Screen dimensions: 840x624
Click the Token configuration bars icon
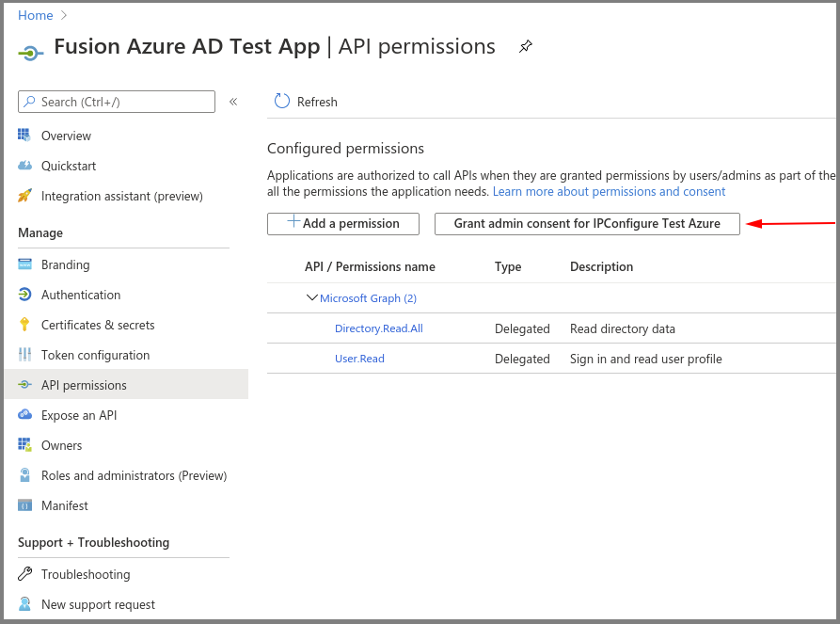[24, 355]
